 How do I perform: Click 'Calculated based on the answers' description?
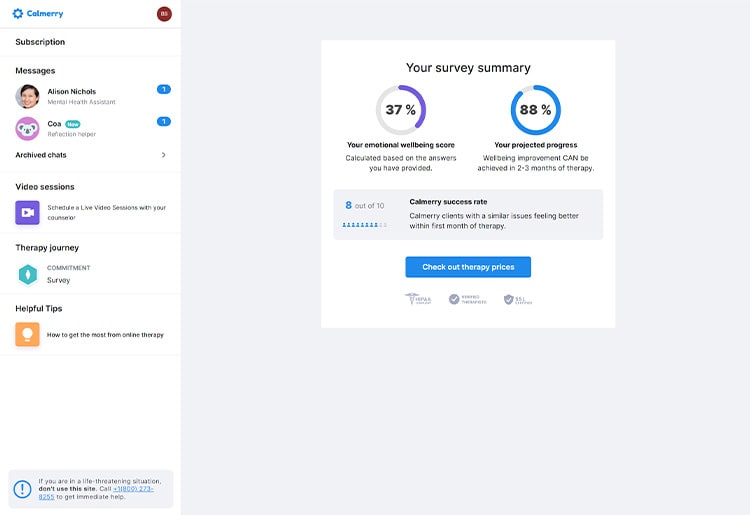(x=401, y=163)
